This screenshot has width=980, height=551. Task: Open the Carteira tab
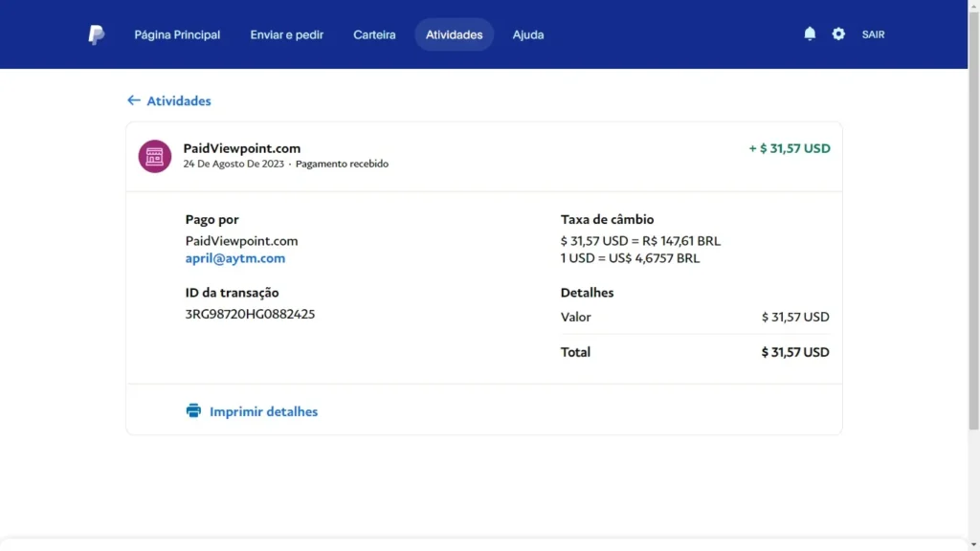pyautogui.click(x=374, y=35)
